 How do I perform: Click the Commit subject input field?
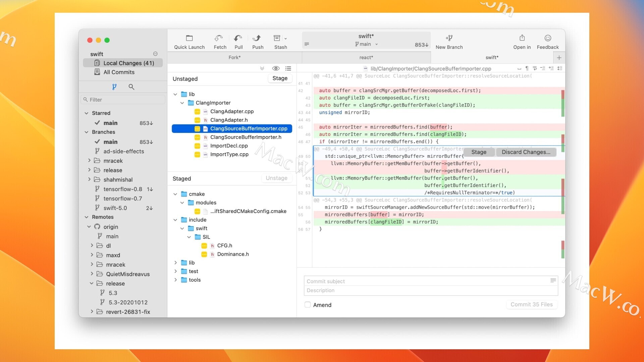[x=431, y=281]
